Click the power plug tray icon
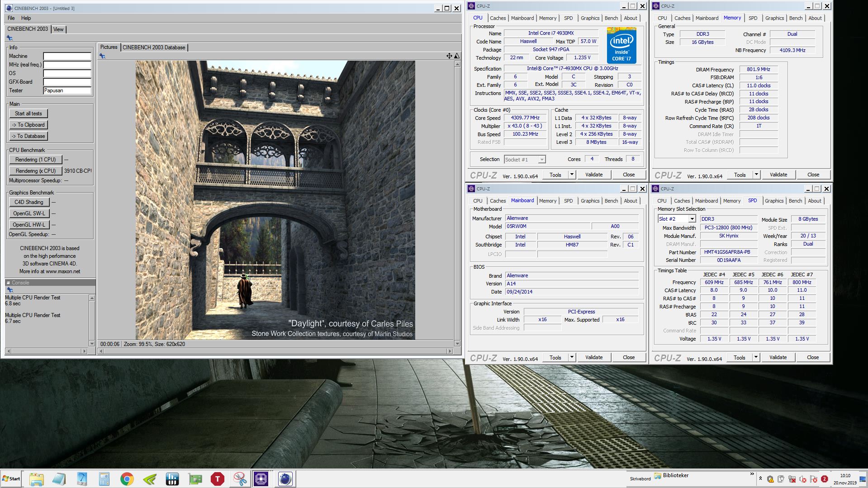Image resolution: width=868 pixels, height=488 pixels. coord(781,479)
